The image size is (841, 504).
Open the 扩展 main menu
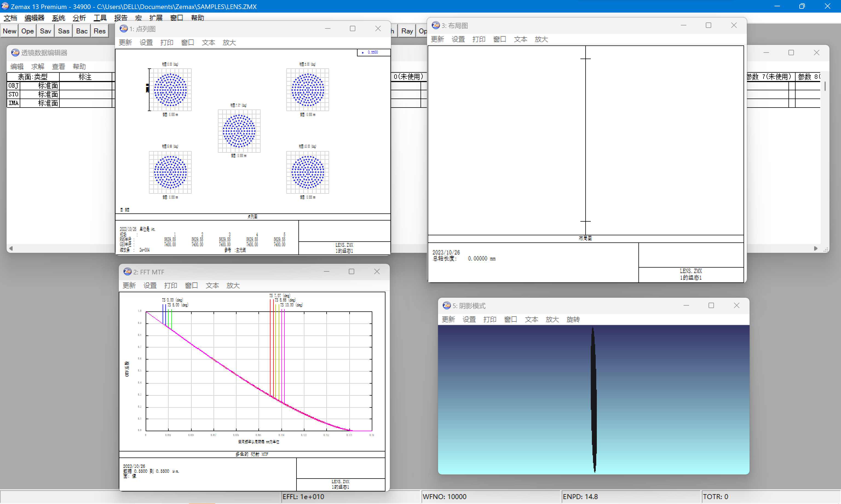[x=155, y=18]
